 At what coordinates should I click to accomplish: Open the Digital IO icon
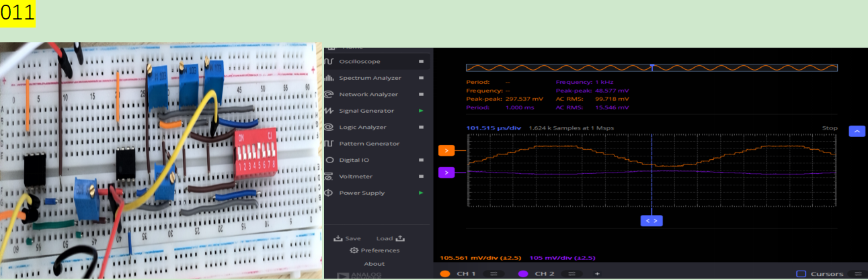(x=329, y=160)
